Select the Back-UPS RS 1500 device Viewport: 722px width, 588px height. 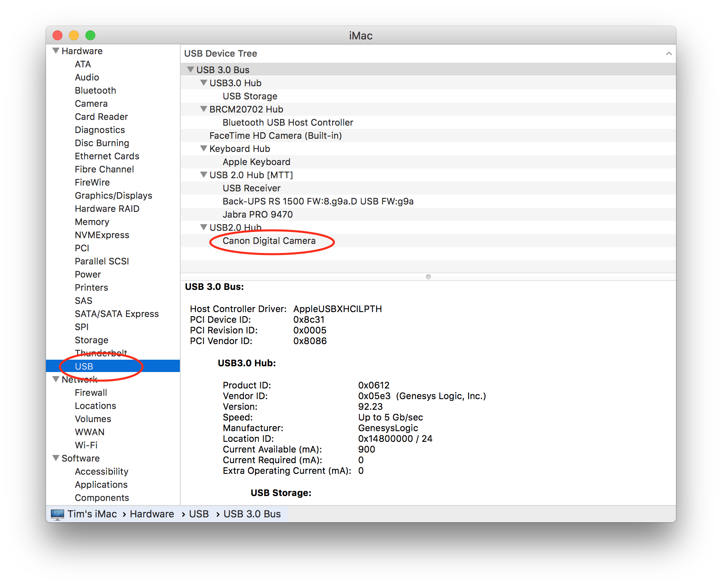[x=318, y=201]
